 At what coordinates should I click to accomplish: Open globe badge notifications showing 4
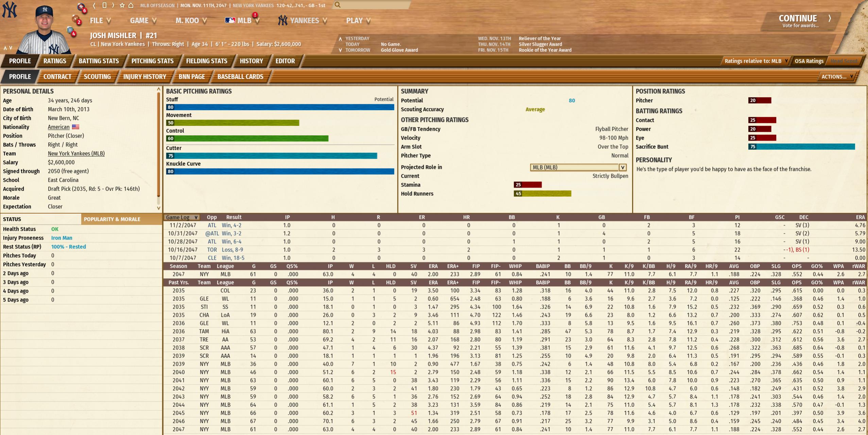(71, 31)
